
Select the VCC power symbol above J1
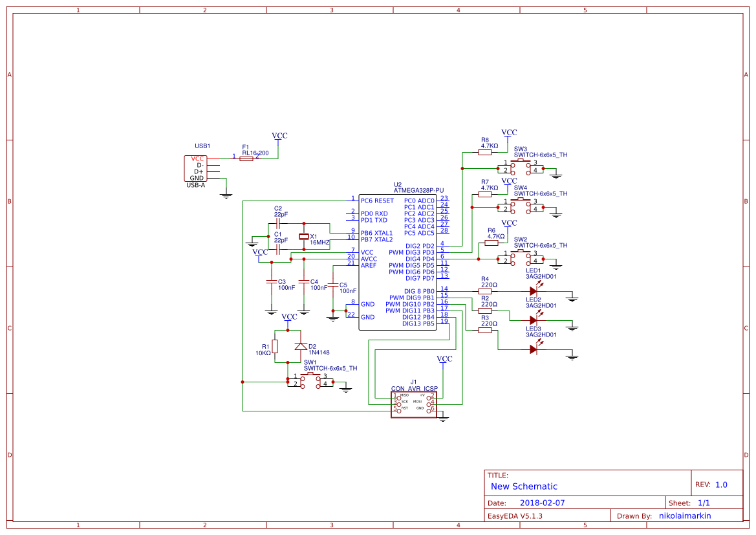pyautogui.click(x=444, y=358)
